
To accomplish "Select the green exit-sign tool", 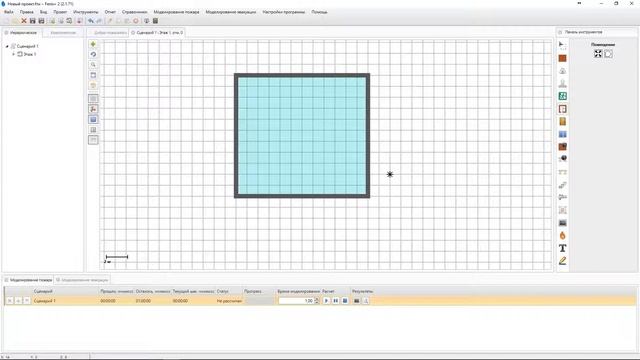I will pos(562,96).
